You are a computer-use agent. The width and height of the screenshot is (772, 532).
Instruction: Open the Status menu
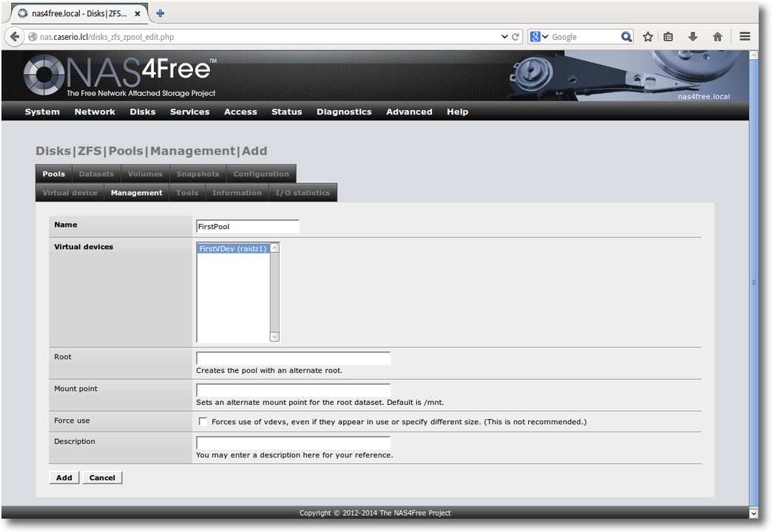(x=287, y=112)
